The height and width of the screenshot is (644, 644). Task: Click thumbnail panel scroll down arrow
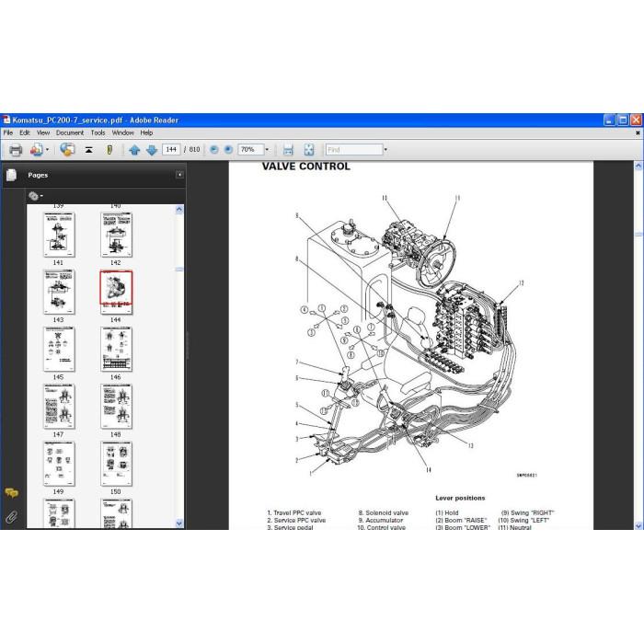point(179,523)
